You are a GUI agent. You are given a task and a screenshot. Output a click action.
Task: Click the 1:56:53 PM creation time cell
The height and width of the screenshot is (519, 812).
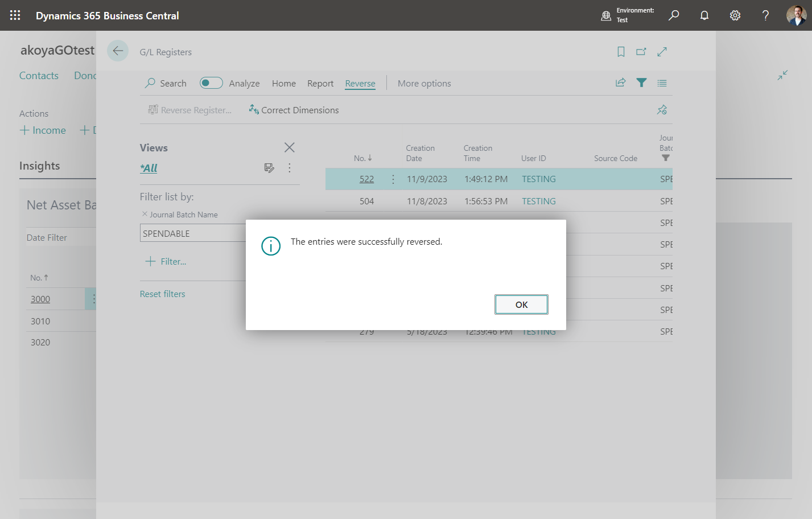(486, 201)
